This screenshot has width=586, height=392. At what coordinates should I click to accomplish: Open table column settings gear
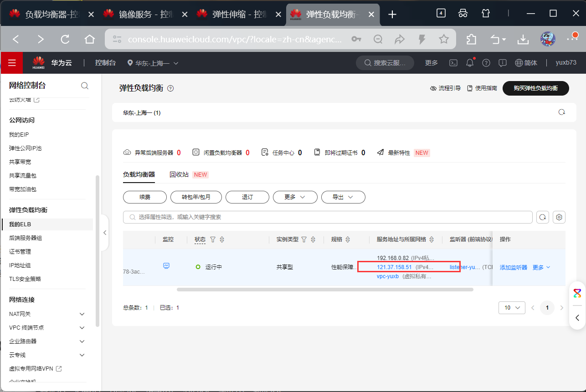[x=559, y=217]
